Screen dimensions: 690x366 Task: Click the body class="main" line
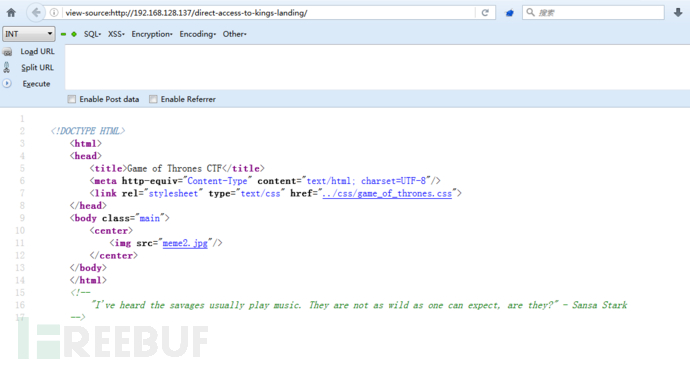pyautogui.click(x=120, y=218)
